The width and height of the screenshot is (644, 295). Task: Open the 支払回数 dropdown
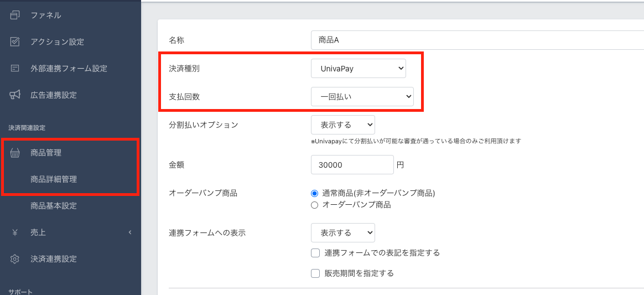362,96
